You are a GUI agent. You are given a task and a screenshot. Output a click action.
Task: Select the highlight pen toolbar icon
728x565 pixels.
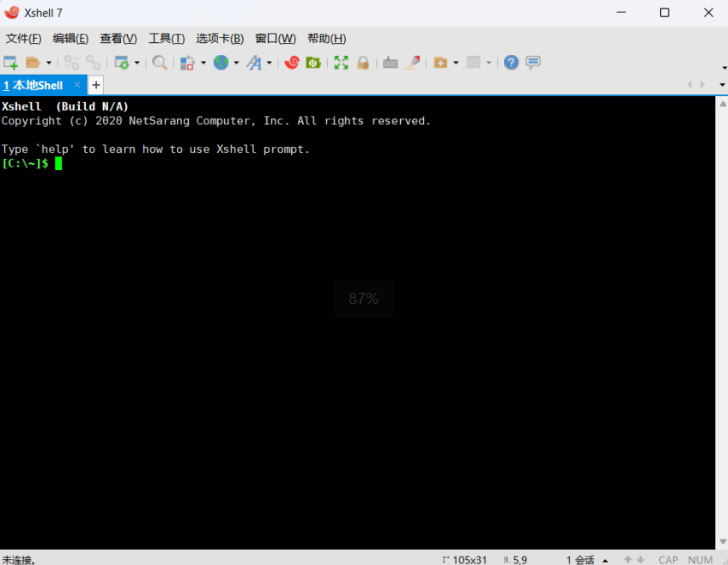(411, 62)
